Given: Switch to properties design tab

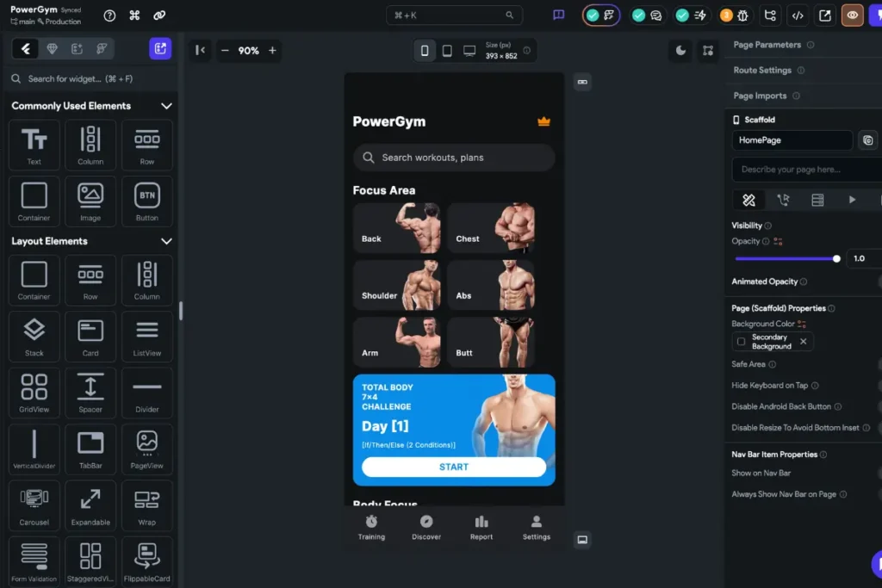Looking at the screenshot, I should (x=748, y=200).
